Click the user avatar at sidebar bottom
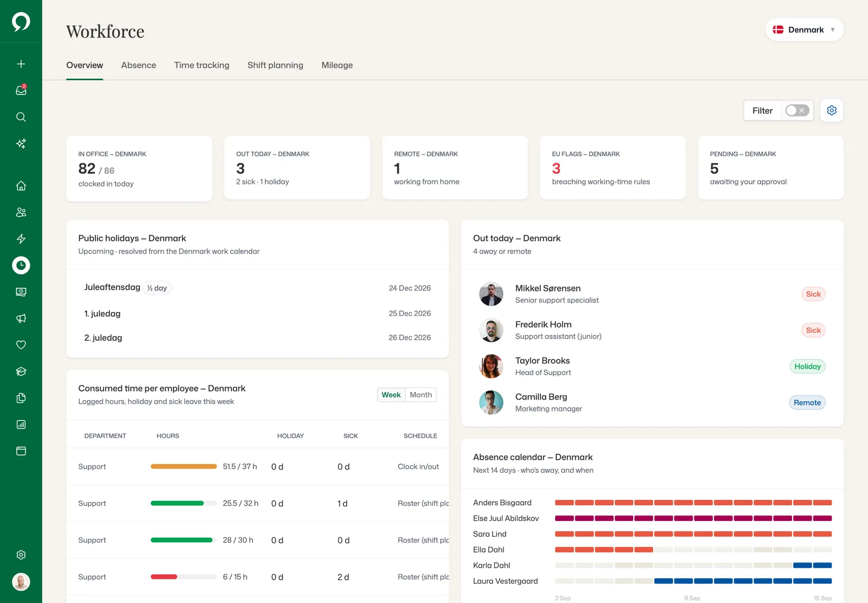The width and height of the screenshot is (868, 603). tap(21, 582)
